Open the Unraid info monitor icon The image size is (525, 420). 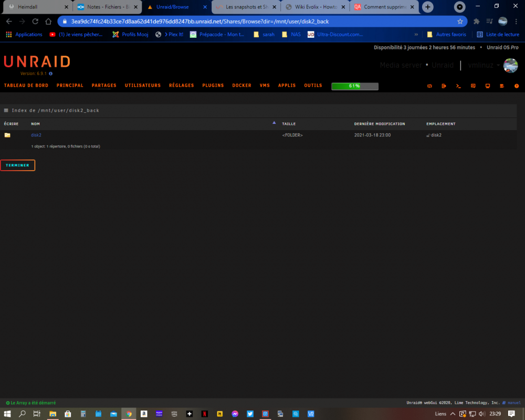(488, 86)
